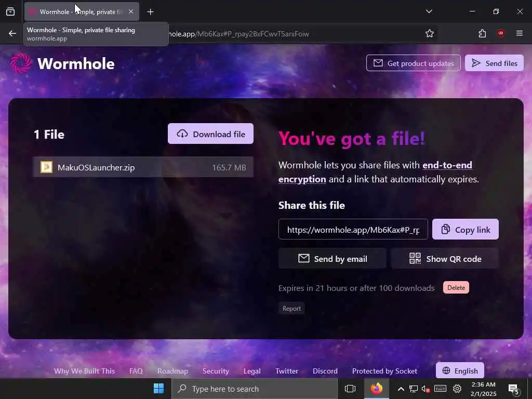
Task: Close the Wormhole browser tab
Action: [x=131, y=11]
